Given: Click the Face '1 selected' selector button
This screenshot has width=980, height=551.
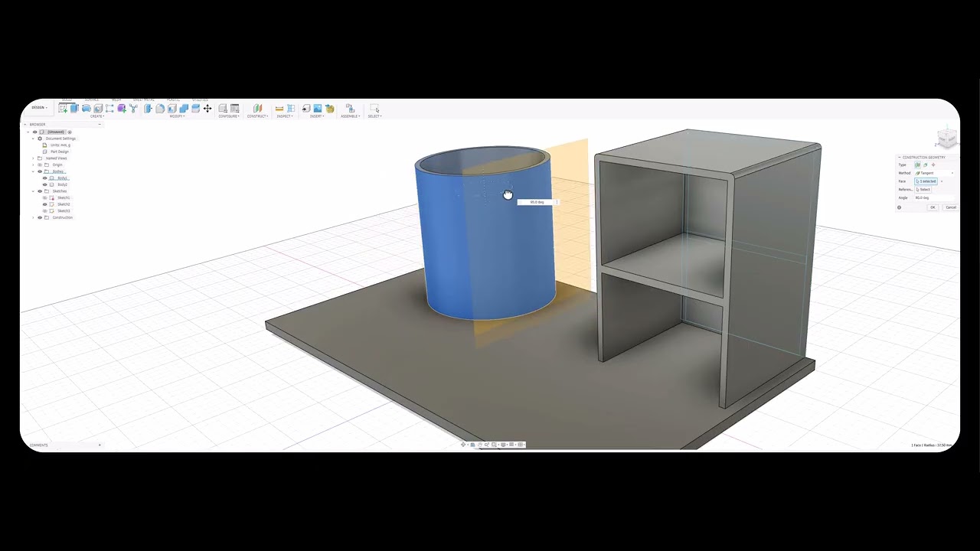Looking at the screenshot, I should click(x=926, y=181).
